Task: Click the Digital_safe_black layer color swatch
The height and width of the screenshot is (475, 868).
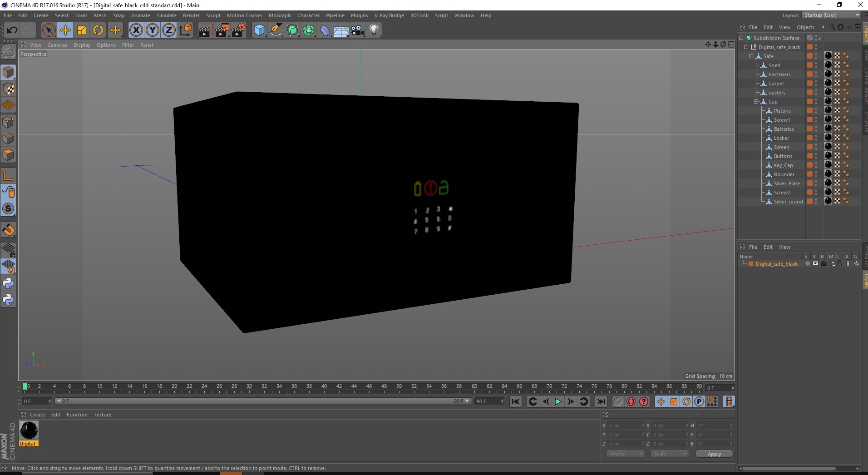Action: pos(751,264)
